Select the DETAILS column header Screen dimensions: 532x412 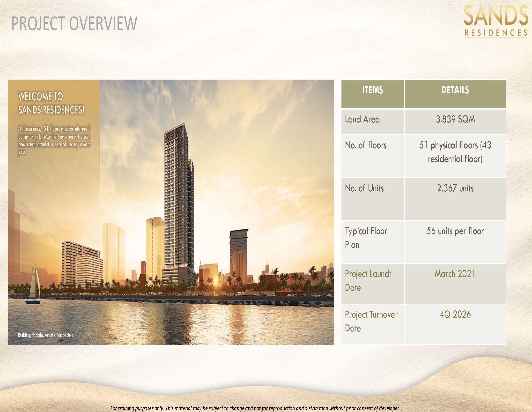coord(455,94)
